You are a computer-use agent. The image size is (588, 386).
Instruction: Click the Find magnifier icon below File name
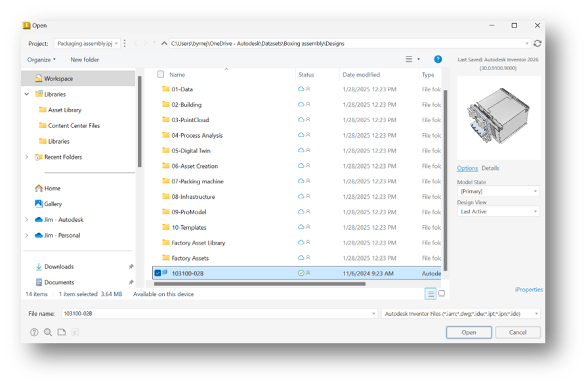click(47, 332)
